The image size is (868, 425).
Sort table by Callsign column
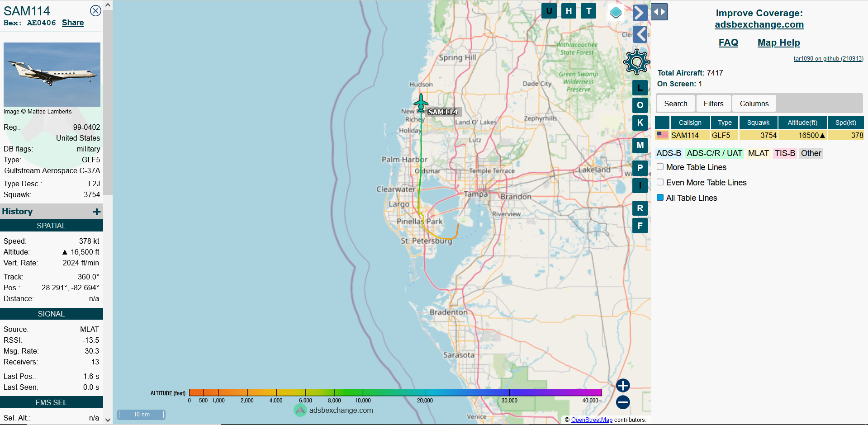tap(690, 123)
